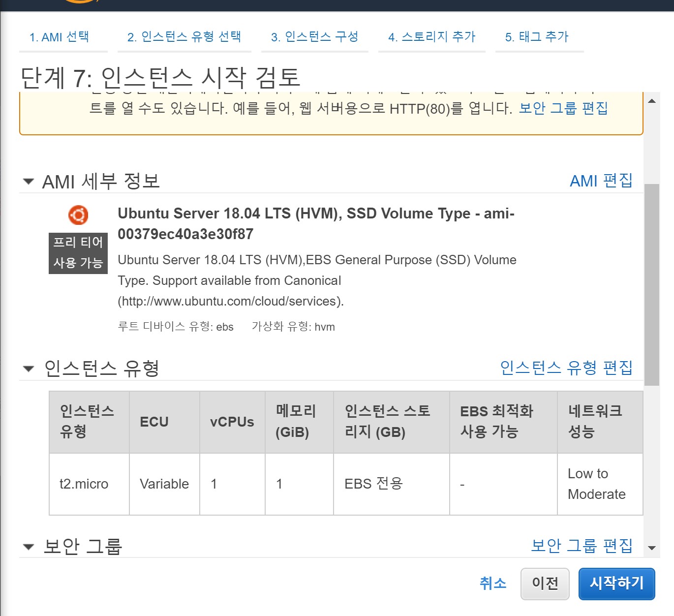Click 가상화 유형: hvm text

click(x=293, y=327)
